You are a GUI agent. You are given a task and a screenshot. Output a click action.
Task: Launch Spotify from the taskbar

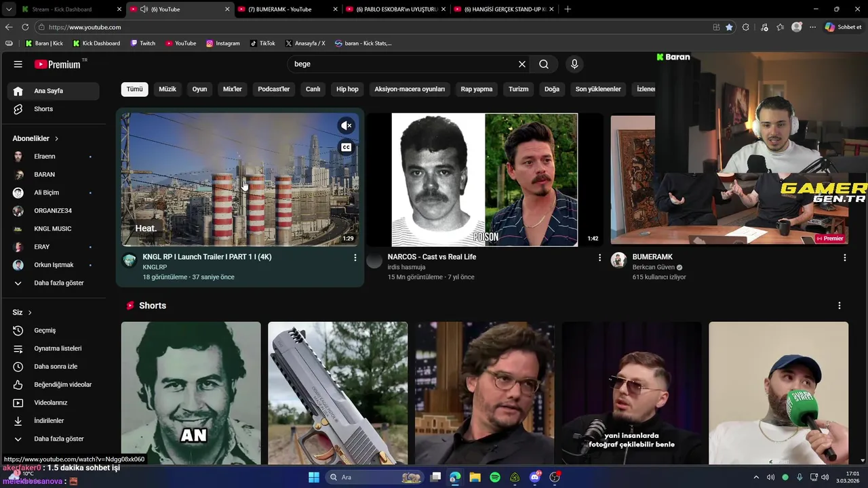pyautogui.click(x=495, y=477)
